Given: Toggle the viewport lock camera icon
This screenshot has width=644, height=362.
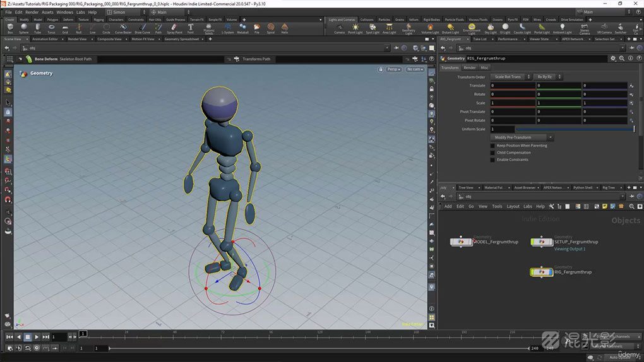Looking at the screenshot, I should (x=381, y=69).
